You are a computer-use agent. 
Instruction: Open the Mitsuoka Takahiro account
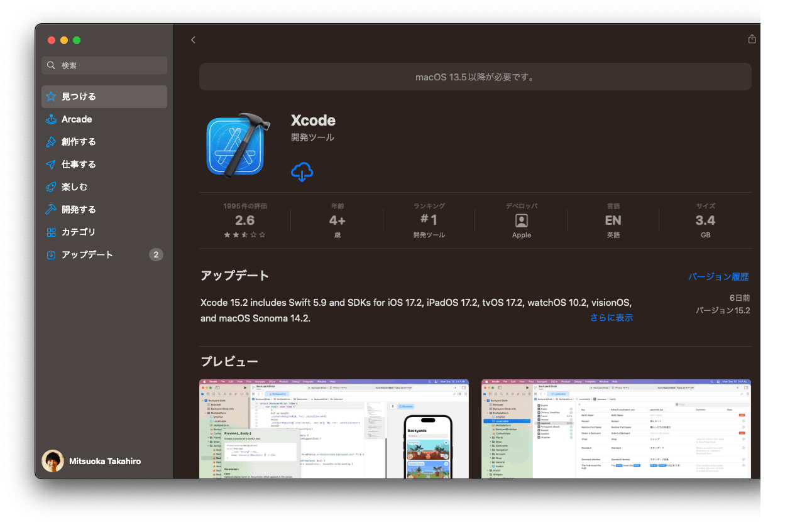click(x=92, y=461)
